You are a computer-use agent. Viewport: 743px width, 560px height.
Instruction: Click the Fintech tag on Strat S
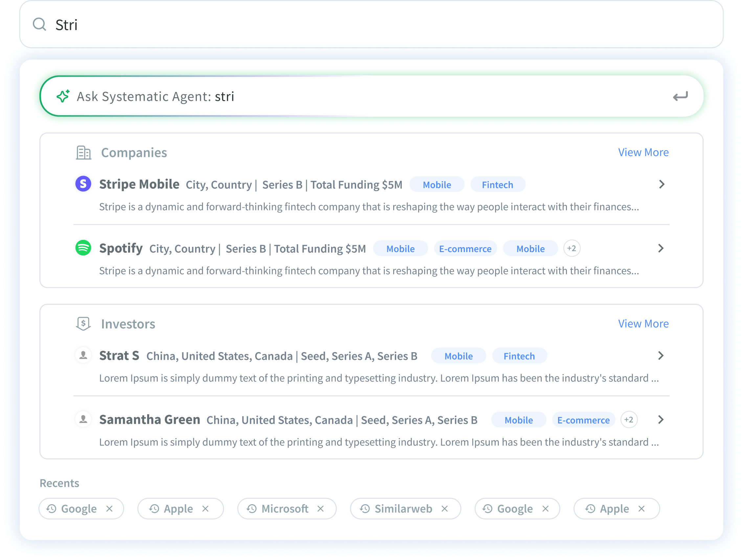coord(519,356)
